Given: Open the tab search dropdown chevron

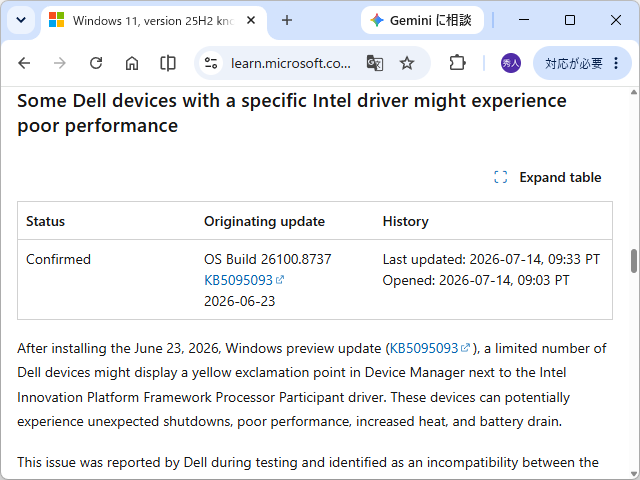Looking at the screenshot, I should click(21, 20).
